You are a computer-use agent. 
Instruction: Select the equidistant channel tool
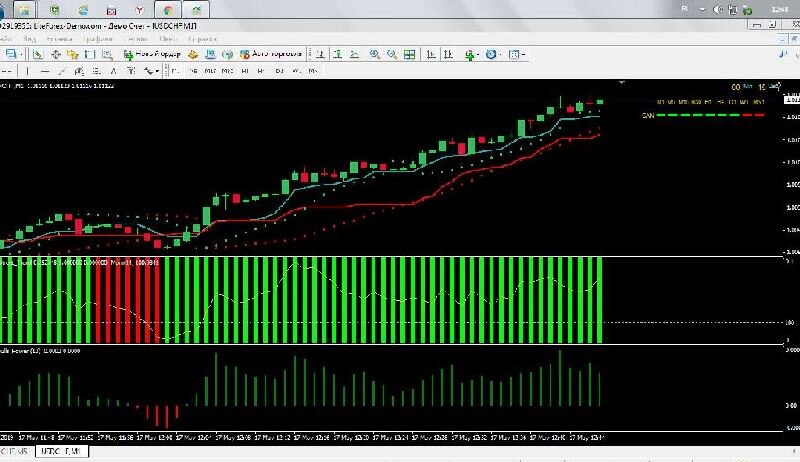click(79, 71)
